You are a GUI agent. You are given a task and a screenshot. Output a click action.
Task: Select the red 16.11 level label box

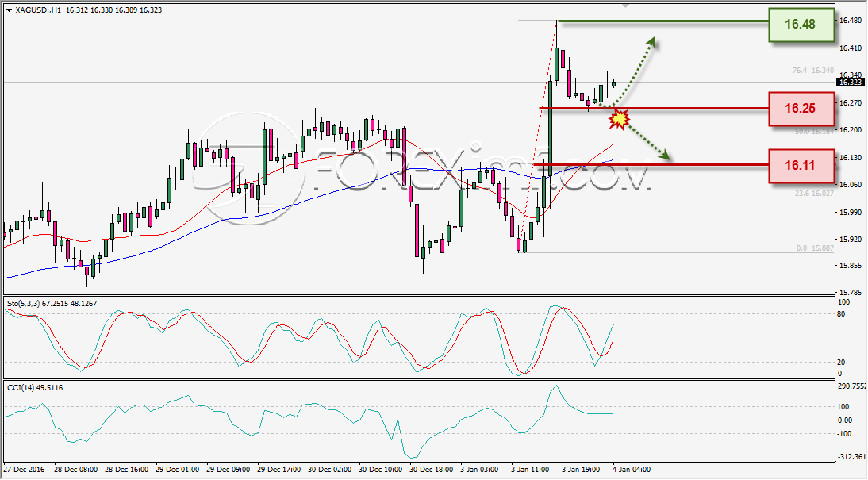tap(801, 166)
